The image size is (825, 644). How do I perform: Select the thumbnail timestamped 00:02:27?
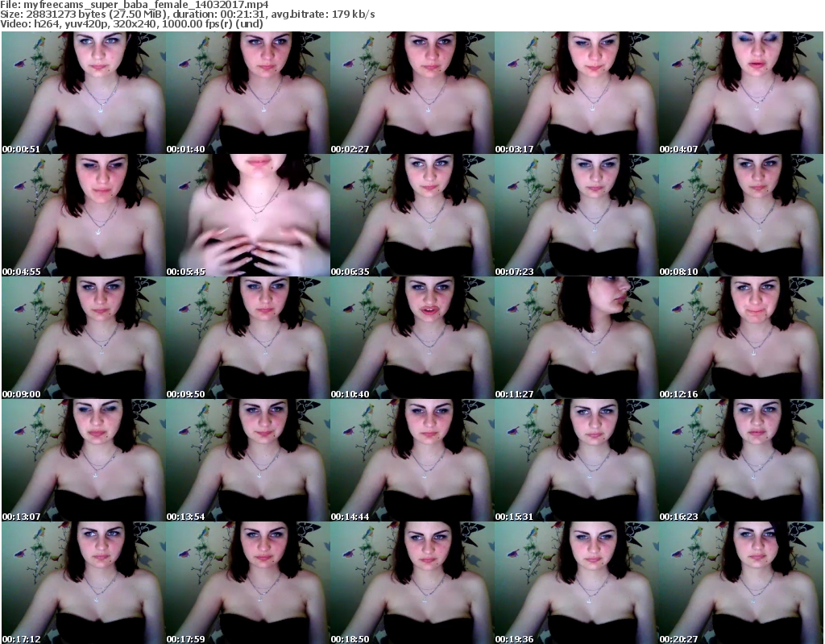click(412, 93)
